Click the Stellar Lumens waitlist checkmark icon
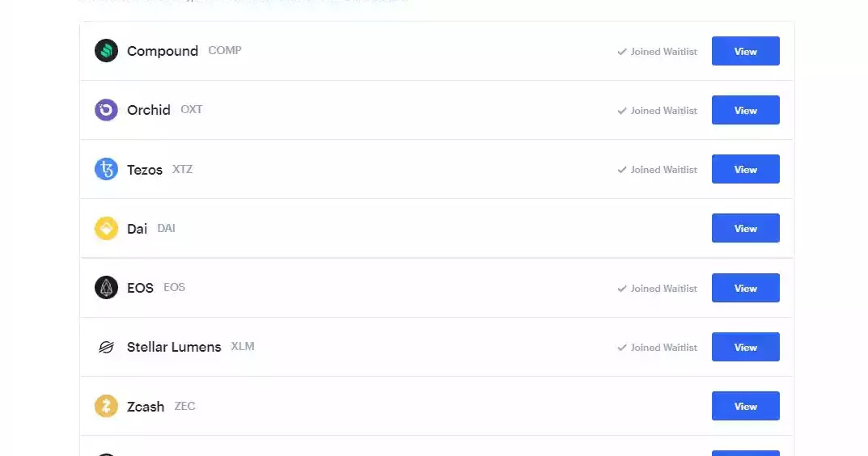868x456 pixels. click(622, 348)
